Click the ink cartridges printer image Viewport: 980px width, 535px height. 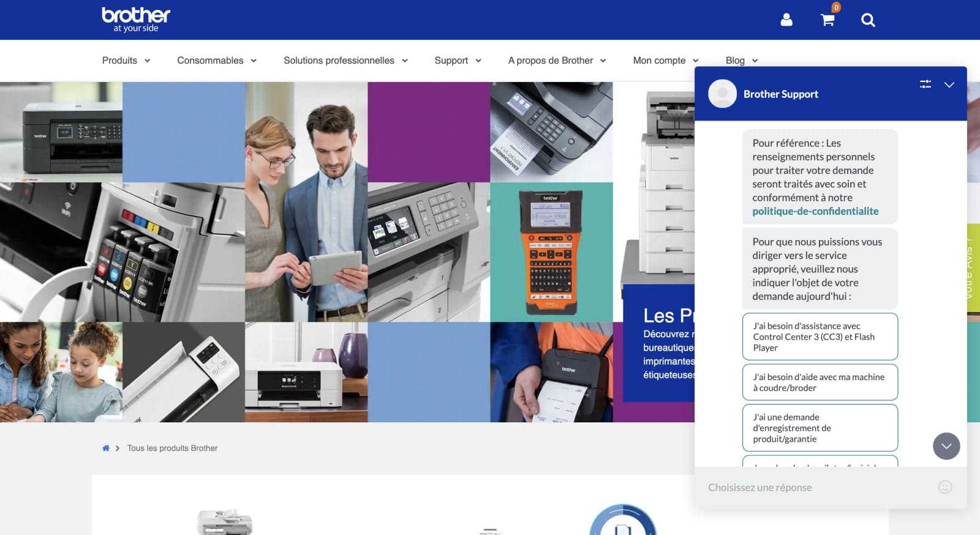tap(123, 252)
